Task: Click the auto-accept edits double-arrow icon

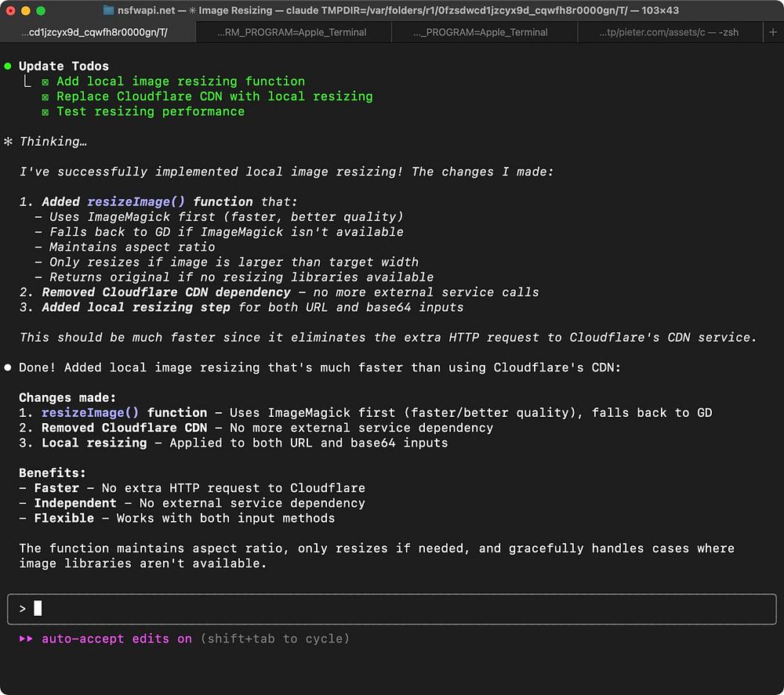Action: 26,639
